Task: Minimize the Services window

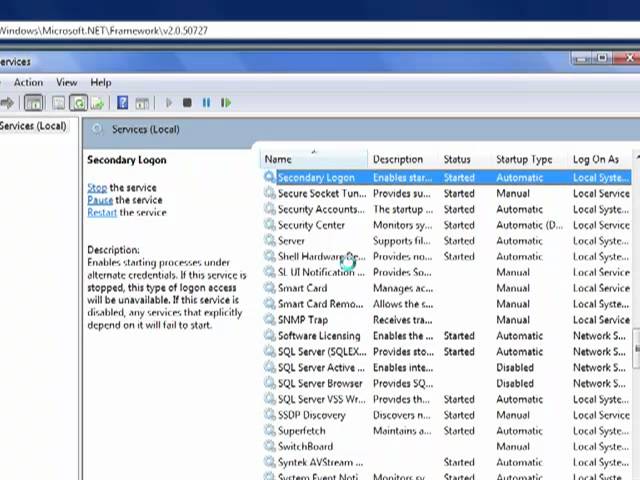Action: click(581, 59)
